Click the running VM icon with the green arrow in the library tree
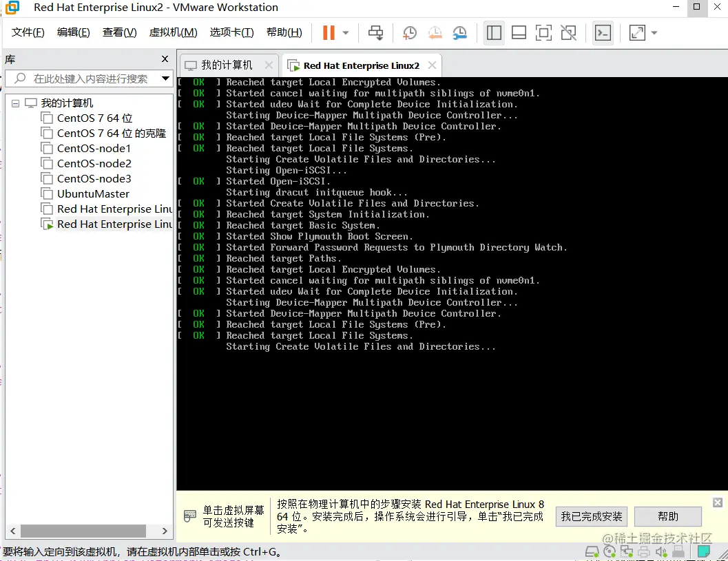This screenshot has width=728, height=561. point(47,224)
